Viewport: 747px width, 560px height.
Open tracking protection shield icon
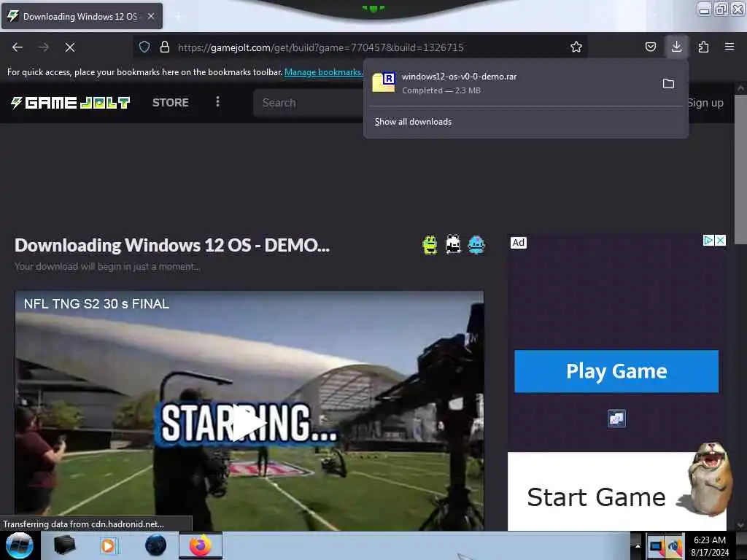(x=144, y=47)
